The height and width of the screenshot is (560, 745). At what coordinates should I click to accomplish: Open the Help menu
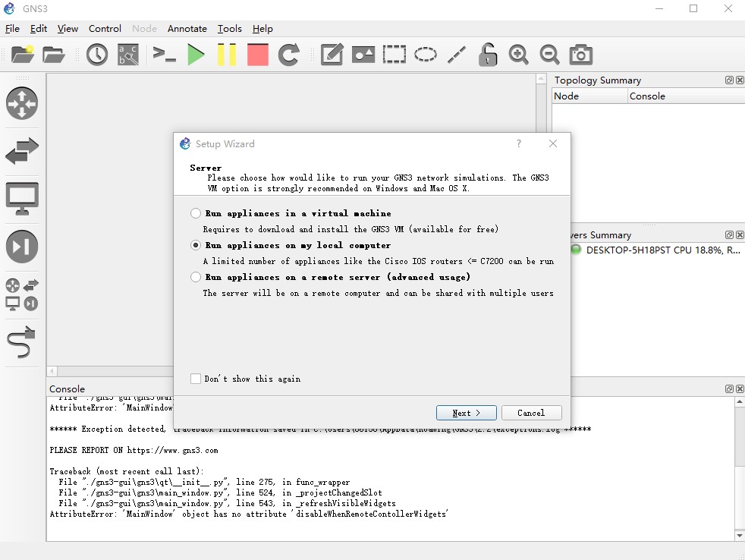tap(262, 29)
